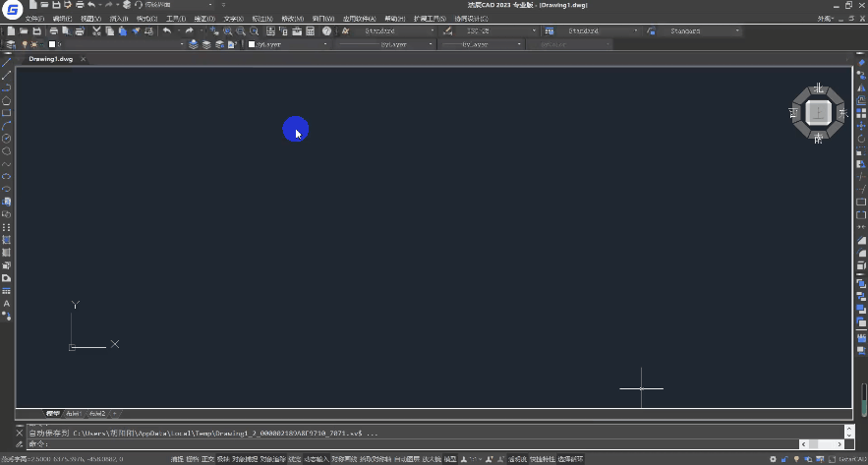Image resolution: width=868 pixels, height=465 pixels.
Task: Open the Layer Properties Manager icon
Action: tap(11, 44)
